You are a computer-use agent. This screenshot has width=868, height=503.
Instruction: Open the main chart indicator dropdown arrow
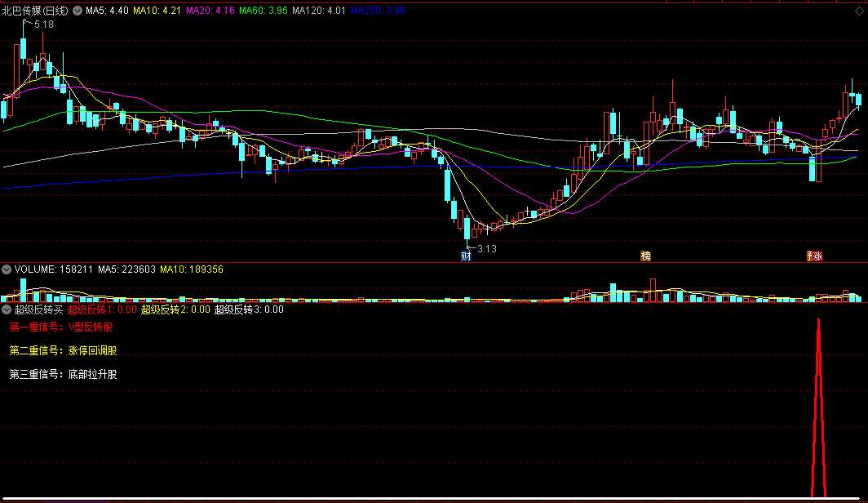[77, 11]
